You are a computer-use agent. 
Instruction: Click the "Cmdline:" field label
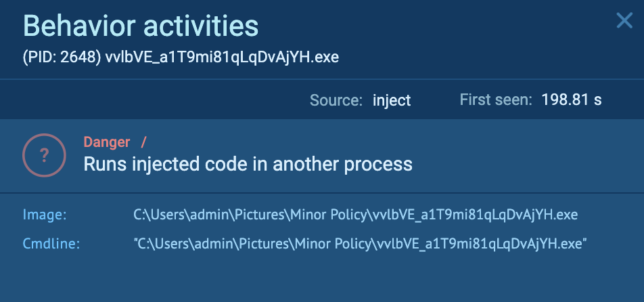pos(51,243)
